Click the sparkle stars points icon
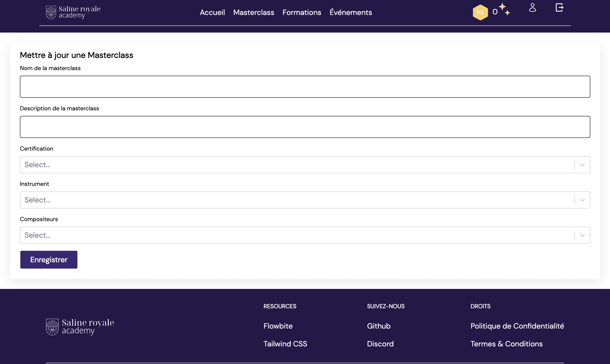The height and width of the screenshot is (364, 610). [x=504, y=9]
